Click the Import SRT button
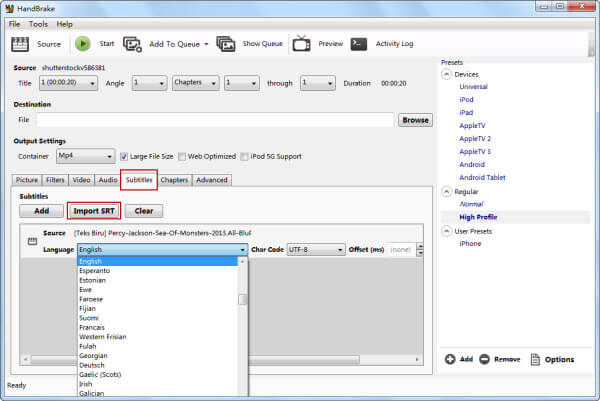Screen dimensions: 600x401 tap(94, 211)
